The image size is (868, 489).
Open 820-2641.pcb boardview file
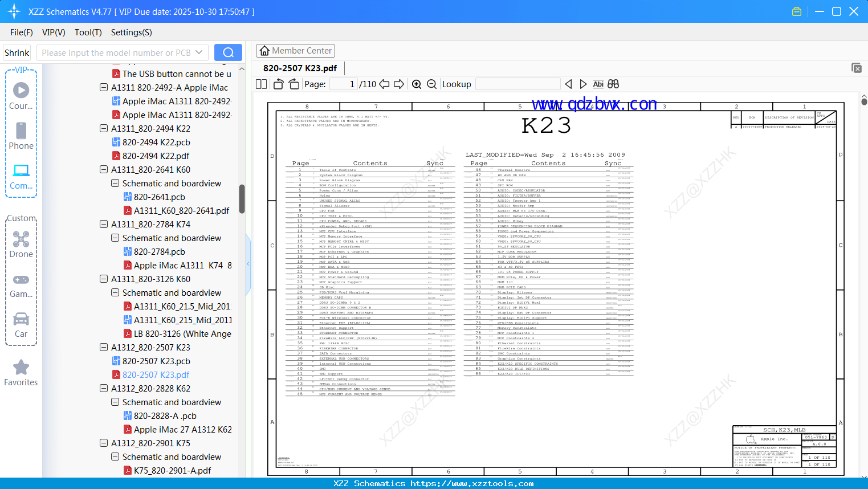[154, 197]
